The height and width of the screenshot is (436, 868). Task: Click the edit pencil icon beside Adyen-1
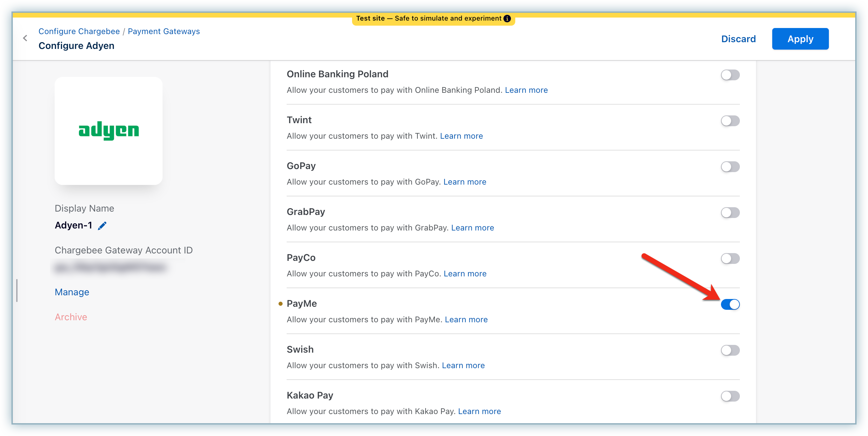[102, 226]
